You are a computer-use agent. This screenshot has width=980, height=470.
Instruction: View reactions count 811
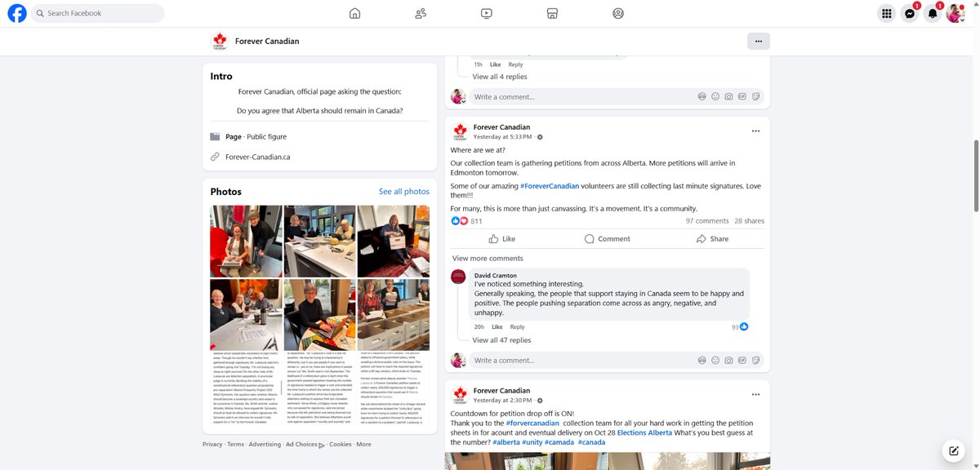point(476,221)
